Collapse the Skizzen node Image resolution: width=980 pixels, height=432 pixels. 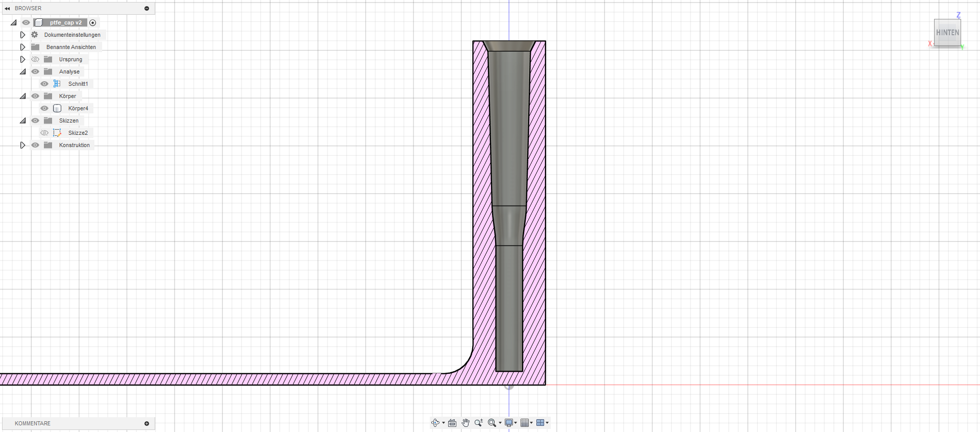click(x=22, y=121)
